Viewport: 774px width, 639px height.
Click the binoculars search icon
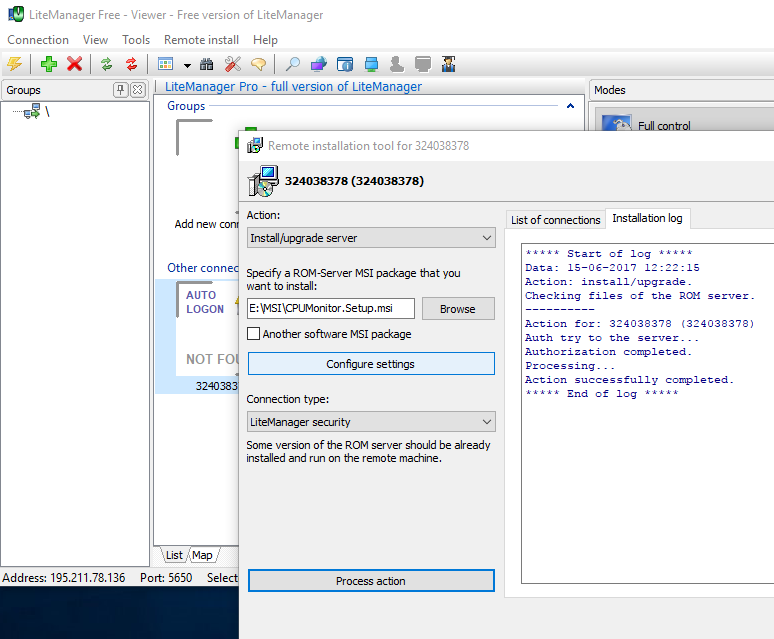[207, 64]
